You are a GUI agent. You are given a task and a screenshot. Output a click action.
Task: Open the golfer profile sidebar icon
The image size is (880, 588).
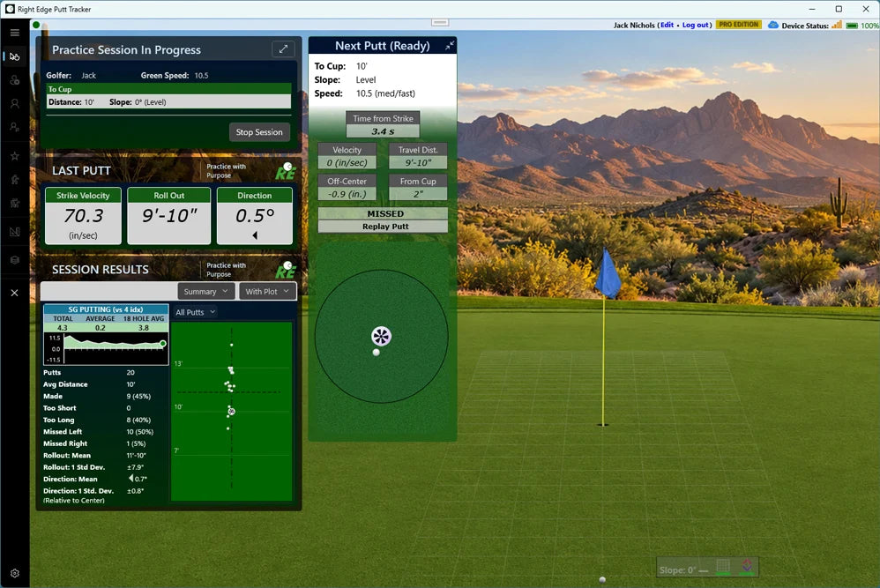15,104
